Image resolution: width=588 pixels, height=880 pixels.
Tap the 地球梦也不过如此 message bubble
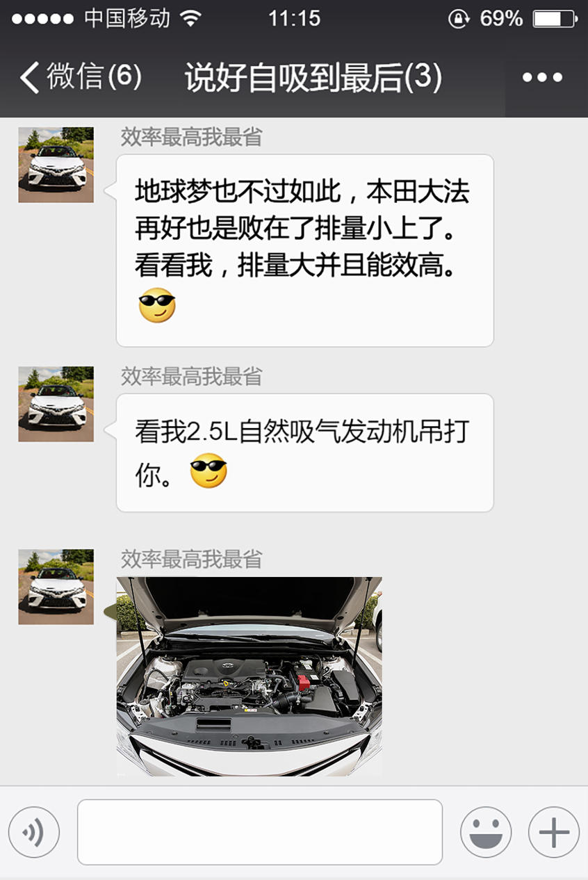coord(304,250)
